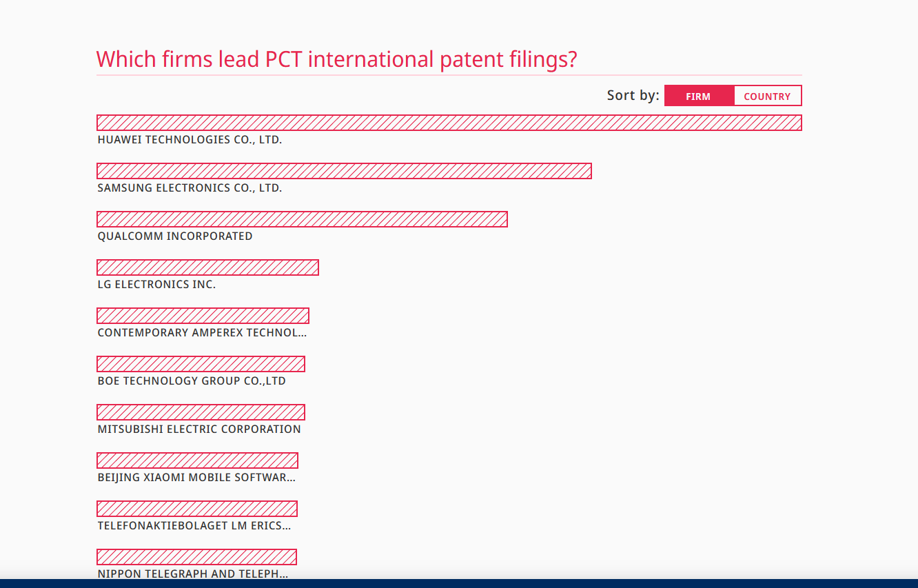Viewport: 918px width, 588px height.
Task: Click the LG Electronics Inc. label
Action: coord(156,285)
